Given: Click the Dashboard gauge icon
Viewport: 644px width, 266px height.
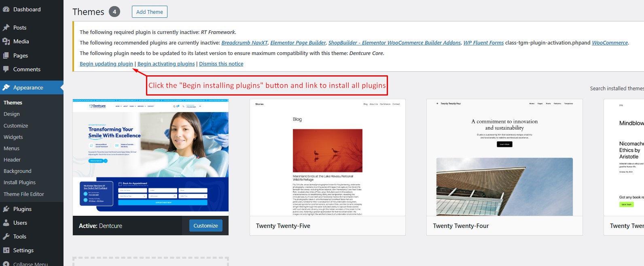Looking at the screenshot, I should (6, 9).
